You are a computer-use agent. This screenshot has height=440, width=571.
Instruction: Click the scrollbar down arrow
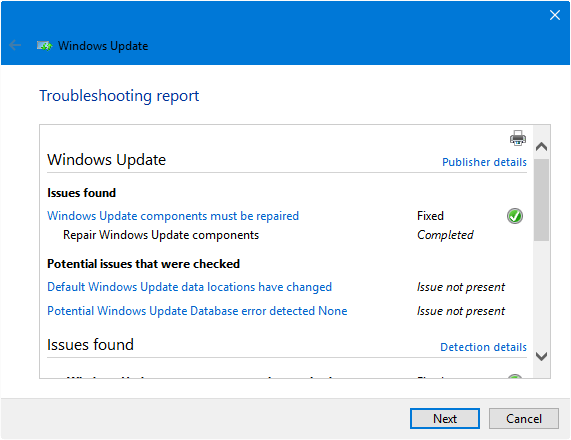tap(541, 356)
